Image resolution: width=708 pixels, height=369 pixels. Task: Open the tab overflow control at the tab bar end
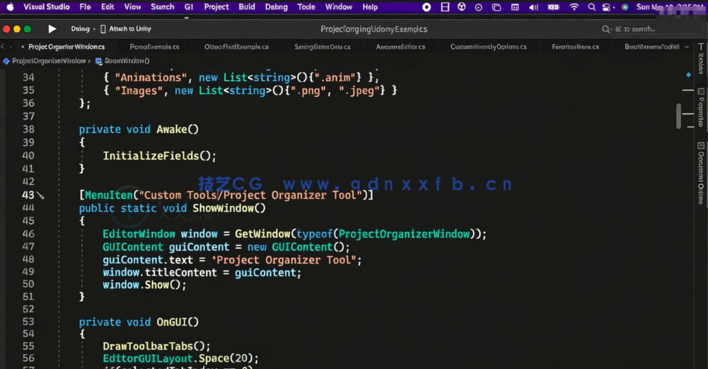coord(687,47)
